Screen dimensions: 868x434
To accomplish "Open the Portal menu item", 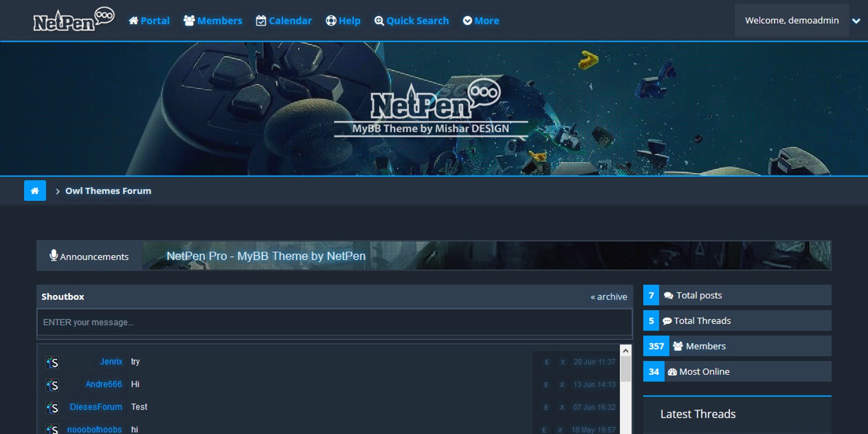I will coord(149,21).
